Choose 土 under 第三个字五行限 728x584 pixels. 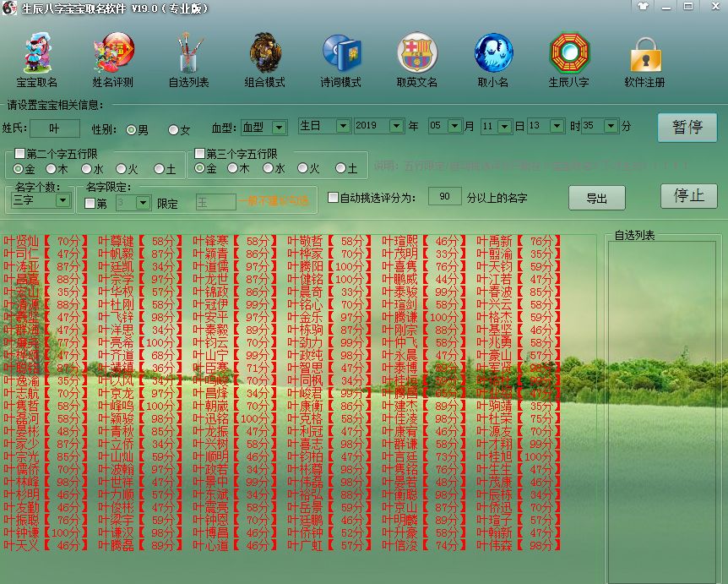pyautogui.click(x=340, y=168)
